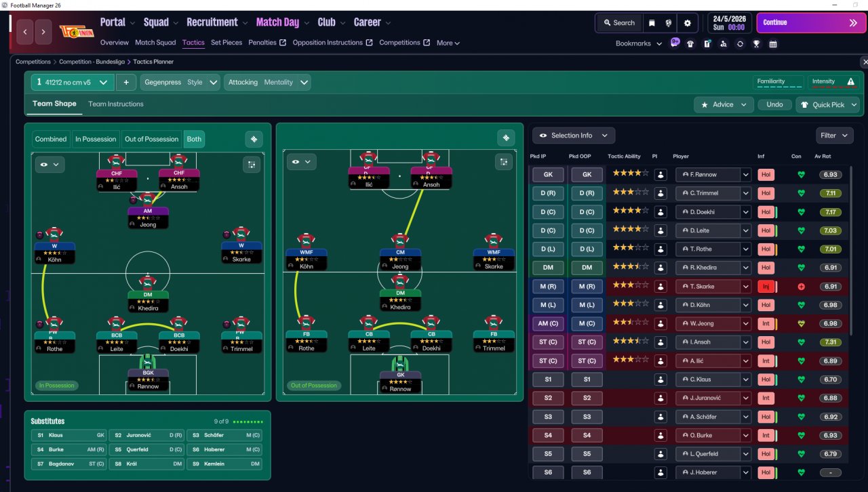Click the shirt bookmark icon
This screenshot has height=492, width=868.
(x=690, y=44)
